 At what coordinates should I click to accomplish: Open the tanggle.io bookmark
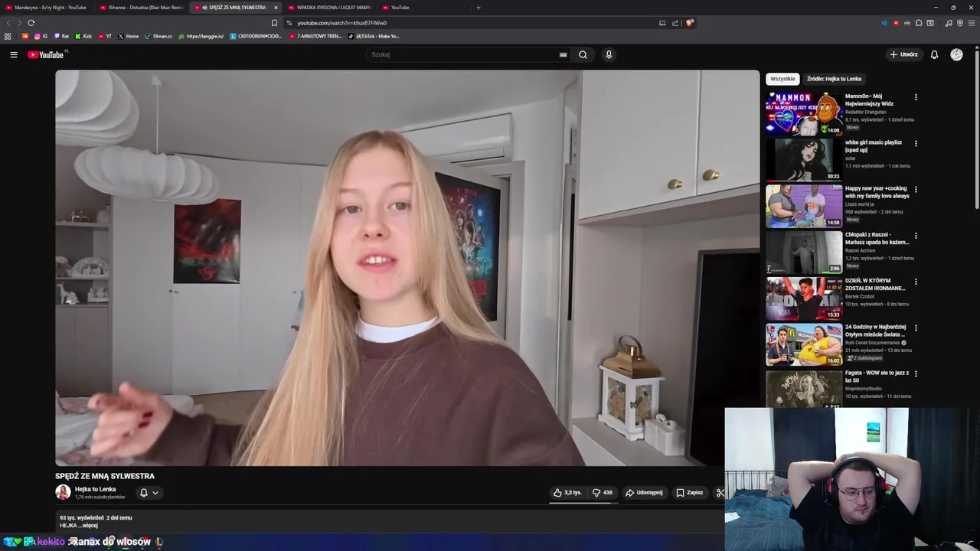click(201, 36)
